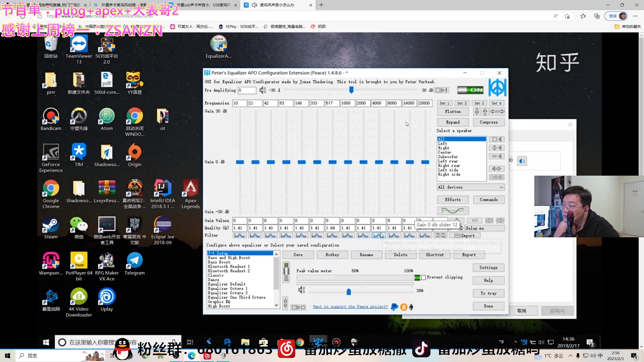Toggle the green ON power switch
The height and width of the screenshot is (362, 644).
click(470, 90)
